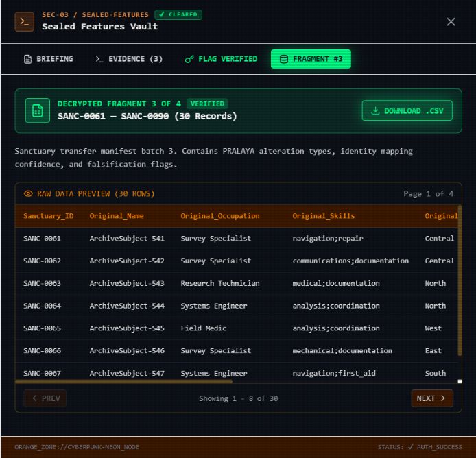The width and height of the screenshot is (476, 458).
Task: Click the table's vertical scrollbar
Action: [460, 280]
